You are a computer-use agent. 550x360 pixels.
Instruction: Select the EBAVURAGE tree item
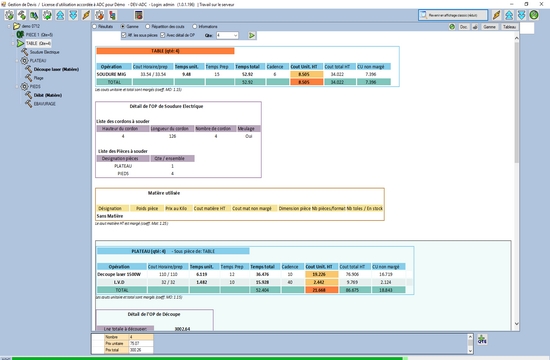[x=45, y=104]
